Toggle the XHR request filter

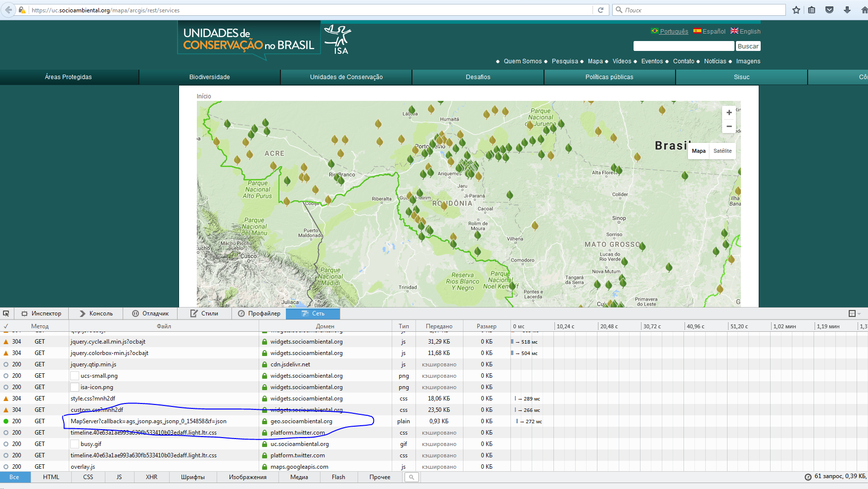(x=151, y=477)
